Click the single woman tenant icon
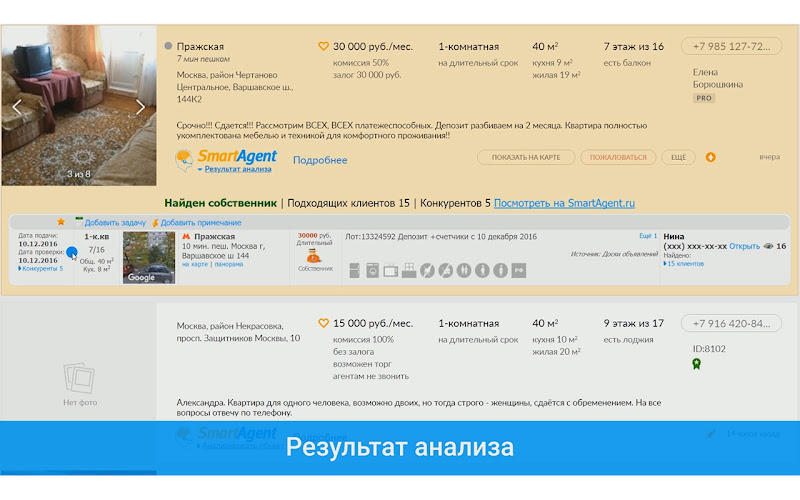 click(501, 270)
